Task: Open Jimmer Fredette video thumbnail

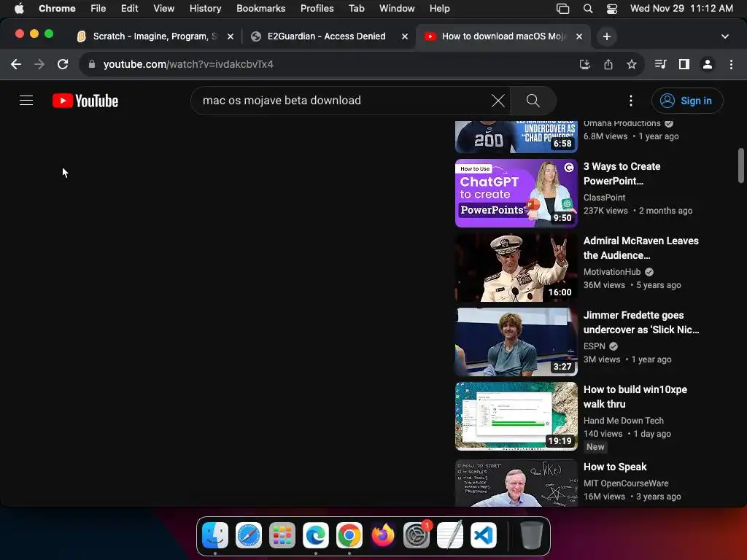Action: 516,341
